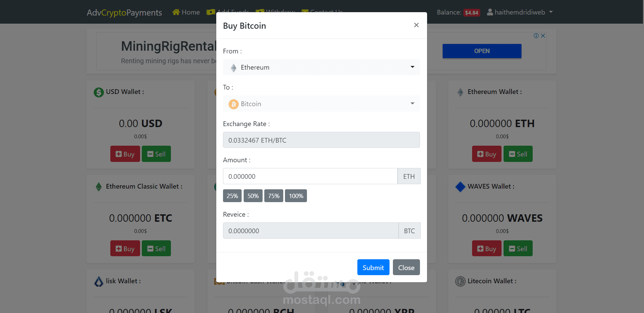Open the haithemdridiweb user menu

[x=520, y=12]
